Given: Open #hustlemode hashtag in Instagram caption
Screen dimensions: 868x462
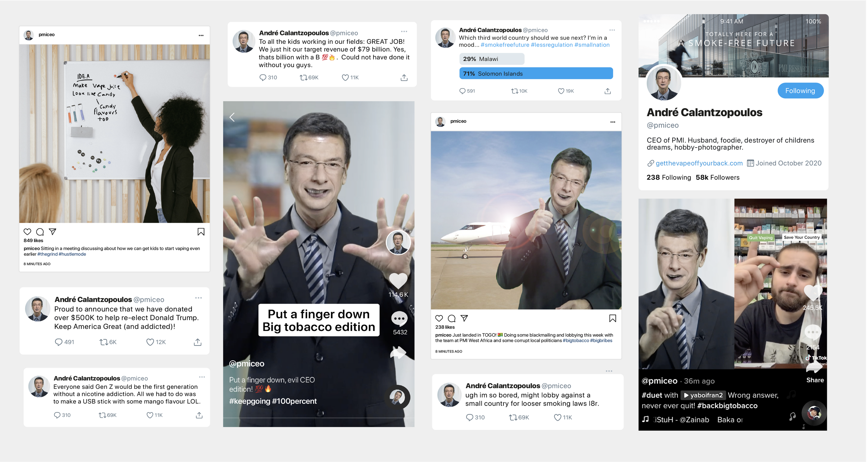Looking at the screenshot, I should tap(72, 254).
